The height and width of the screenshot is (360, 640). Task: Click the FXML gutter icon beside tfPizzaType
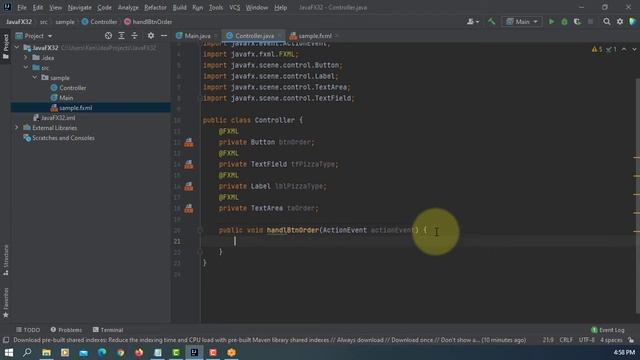pyautogui.click(x=189, y=164)
